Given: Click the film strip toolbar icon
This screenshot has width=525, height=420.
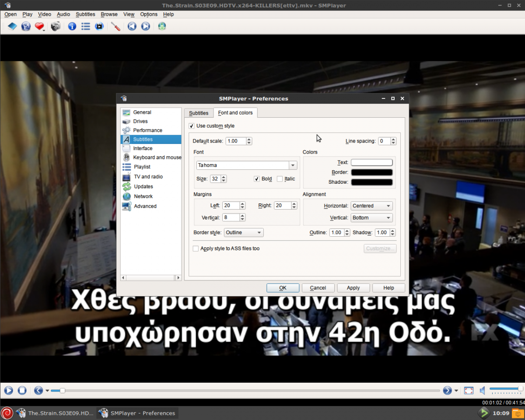Looking at the screenshot, I should [99, 26].
